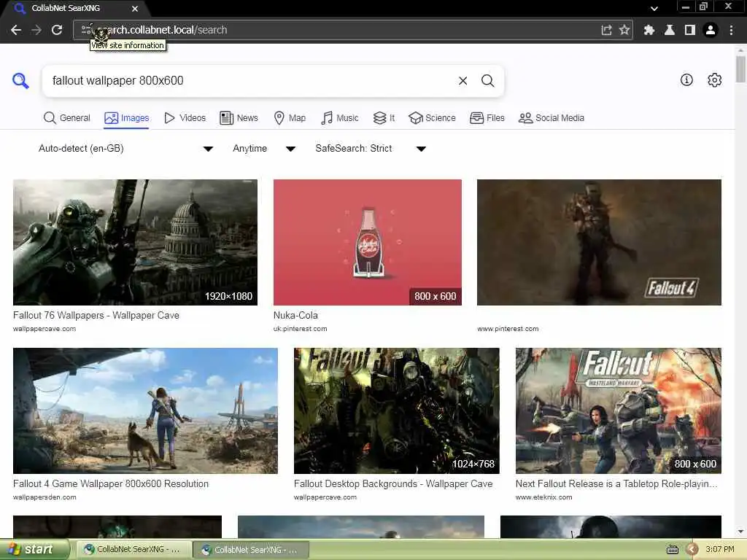
Task: Click the scrollbar down arrow
Action: [x=740, y=532]
